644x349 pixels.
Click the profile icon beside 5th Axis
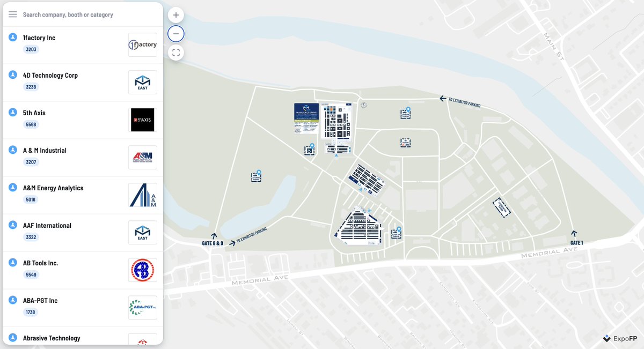(x=13, y=112)
